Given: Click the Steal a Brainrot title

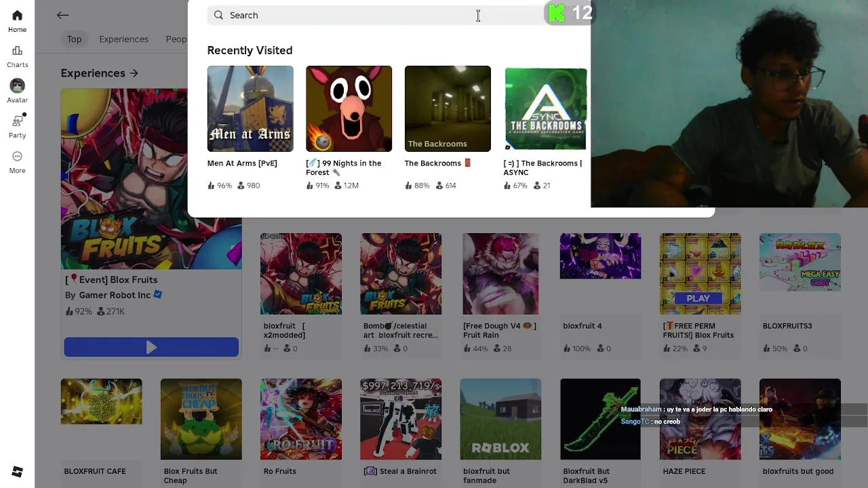Looking at the screenshot, I should click(401, 471).
